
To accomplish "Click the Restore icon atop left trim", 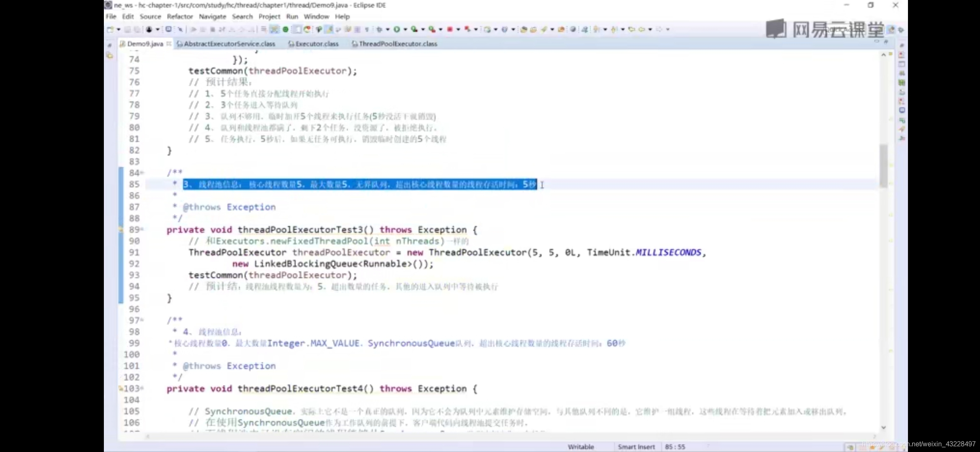I will point(110,45).
